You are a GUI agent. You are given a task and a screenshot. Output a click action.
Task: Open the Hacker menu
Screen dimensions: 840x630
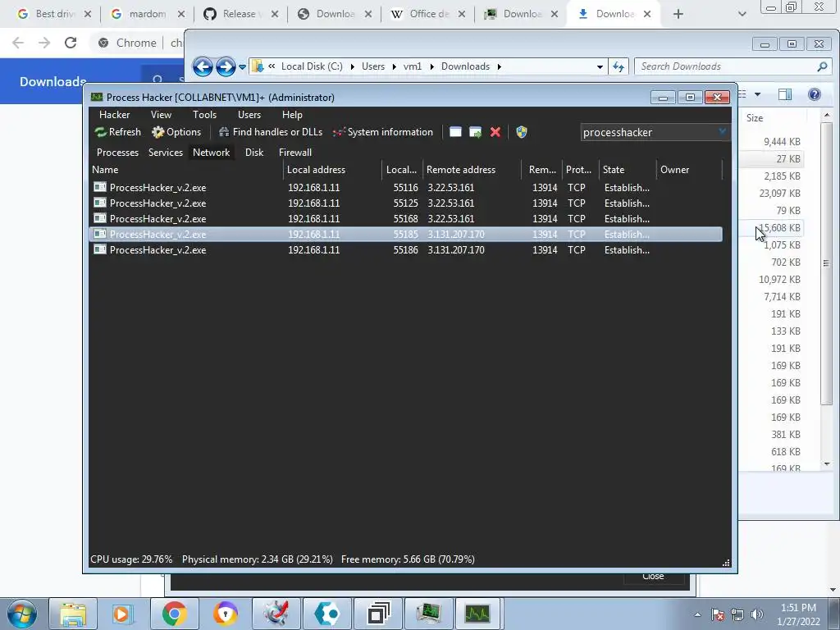pos(114,115)
